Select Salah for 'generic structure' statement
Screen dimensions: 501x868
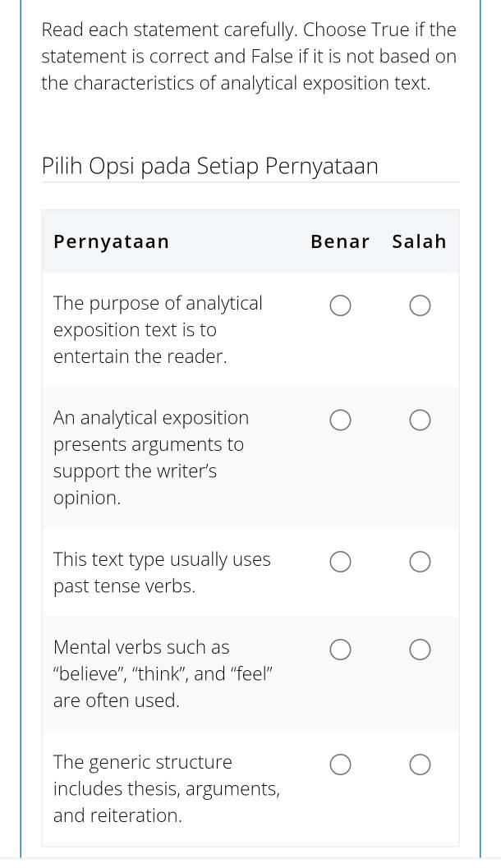(419, 765)
